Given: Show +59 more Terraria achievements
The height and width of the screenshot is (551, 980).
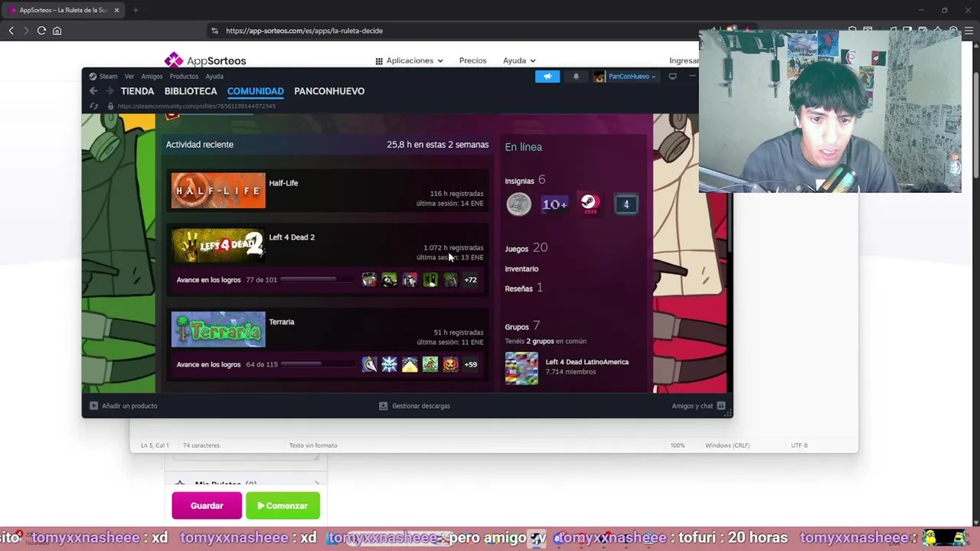Looking at the screenshot, I should [x=470, y=364].
